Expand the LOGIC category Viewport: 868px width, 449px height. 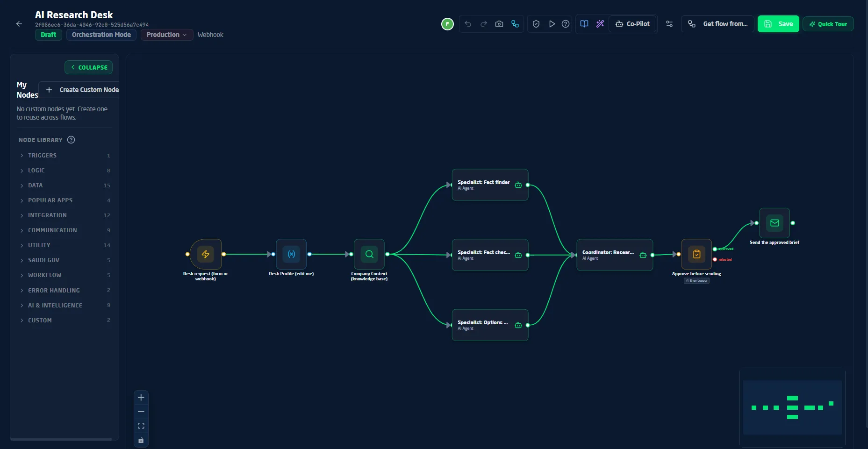tap(65, 170)
